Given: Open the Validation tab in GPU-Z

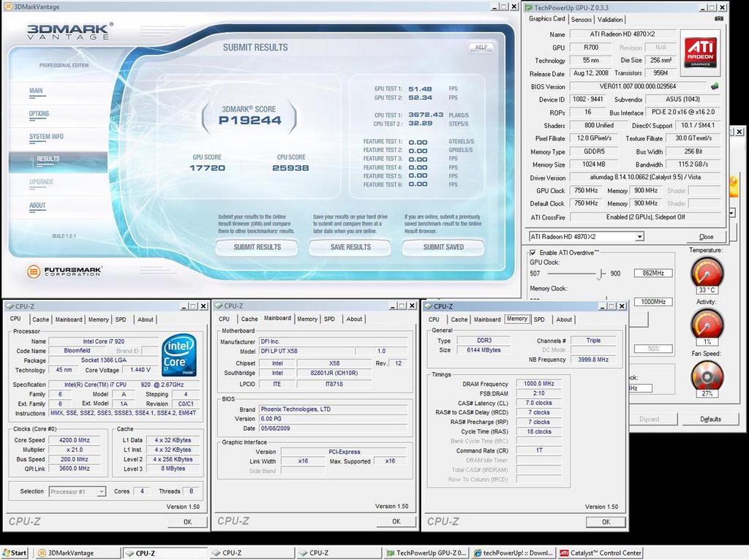Looking at the screenshot, I should (x=610, y=20).
